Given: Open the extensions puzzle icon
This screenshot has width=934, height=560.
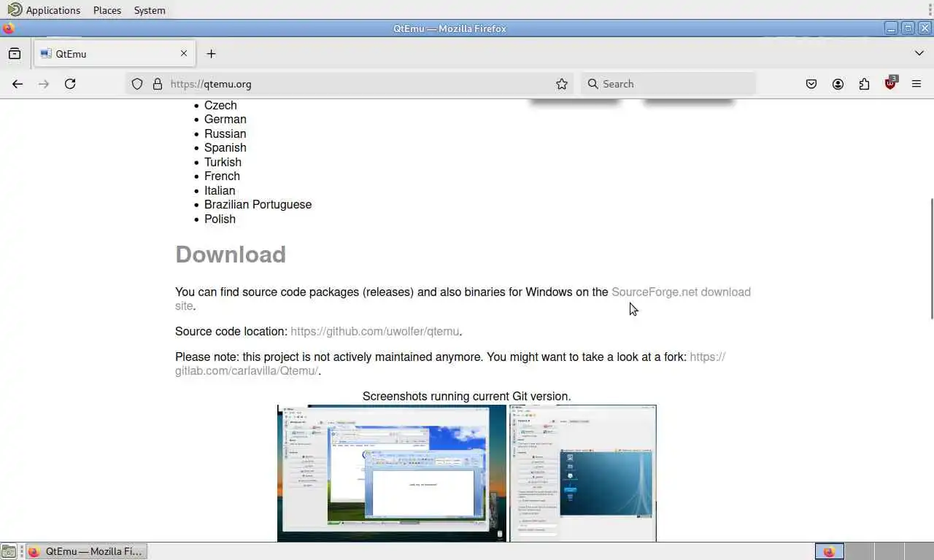Looking at the screenshot, I should 864,84.
